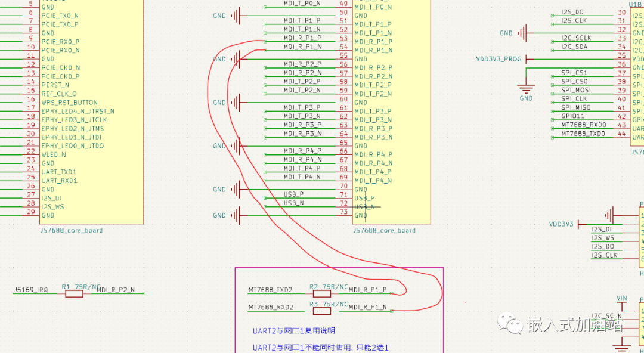
Task: Click MDI_T_P4_N net label wired to pin 69
Action: (x=302, y=177)
